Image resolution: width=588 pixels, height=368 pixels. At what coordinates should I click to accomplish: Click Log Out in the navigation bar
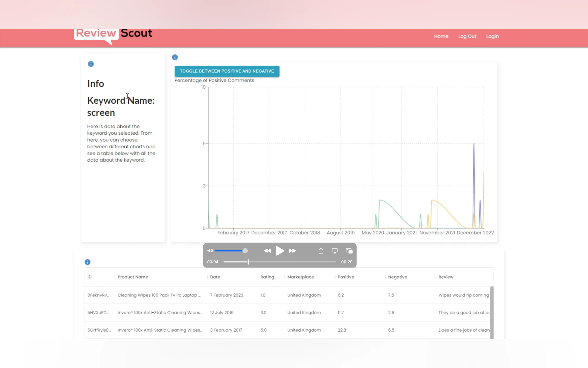467,36
